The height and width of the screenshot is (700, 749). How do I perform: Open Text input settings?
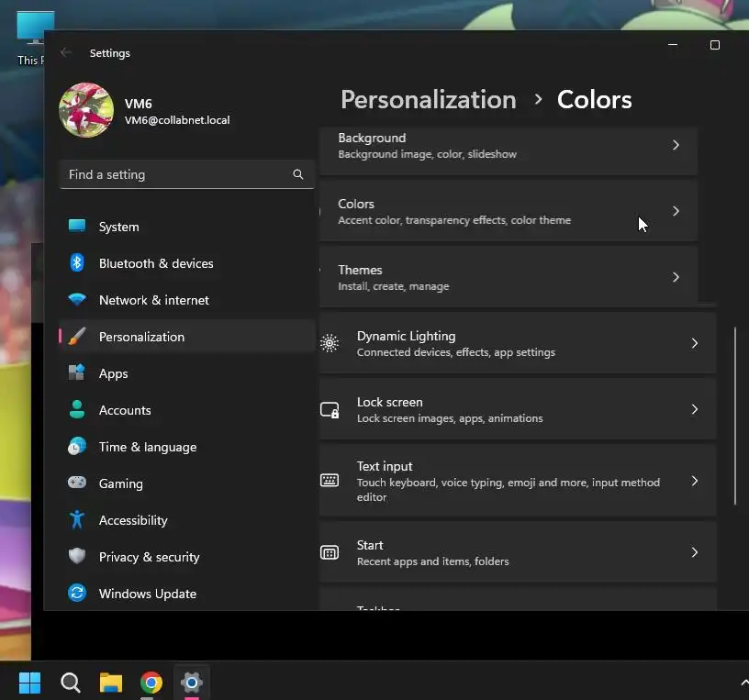tap(518, 481)
